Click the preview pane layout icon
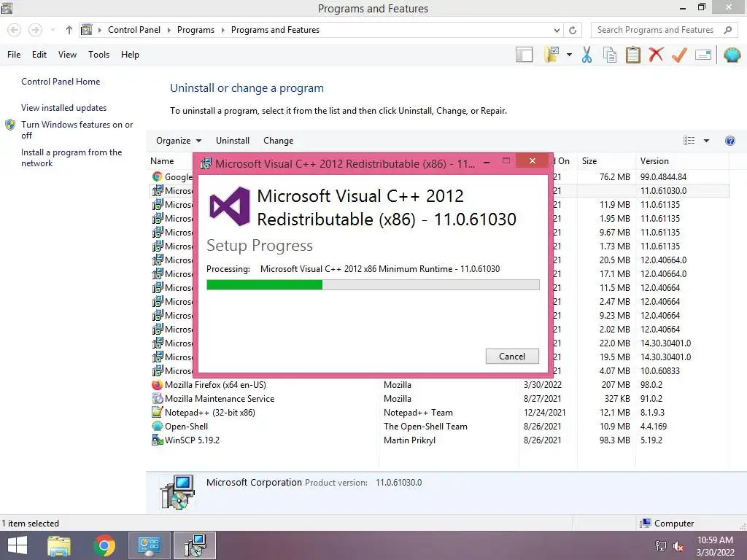Viewport: 747px width, 560px height. point(524,55)
